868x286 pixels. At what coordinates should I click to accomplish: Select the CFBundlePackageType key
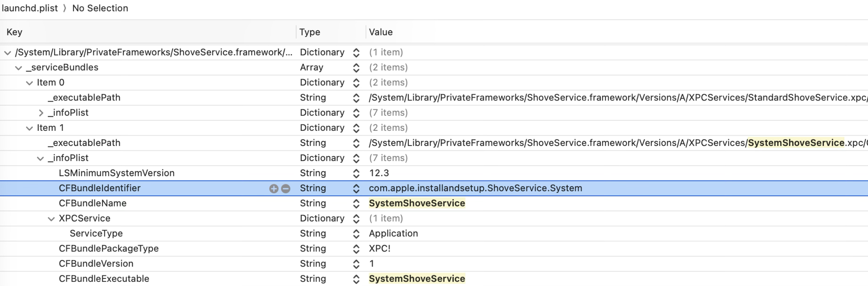(x=109, y=248)
